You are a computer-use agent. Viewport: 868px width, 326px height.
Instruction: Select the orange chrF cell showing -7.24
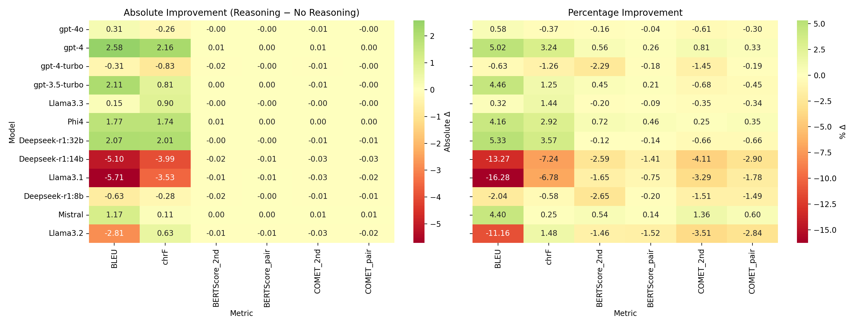548,159
